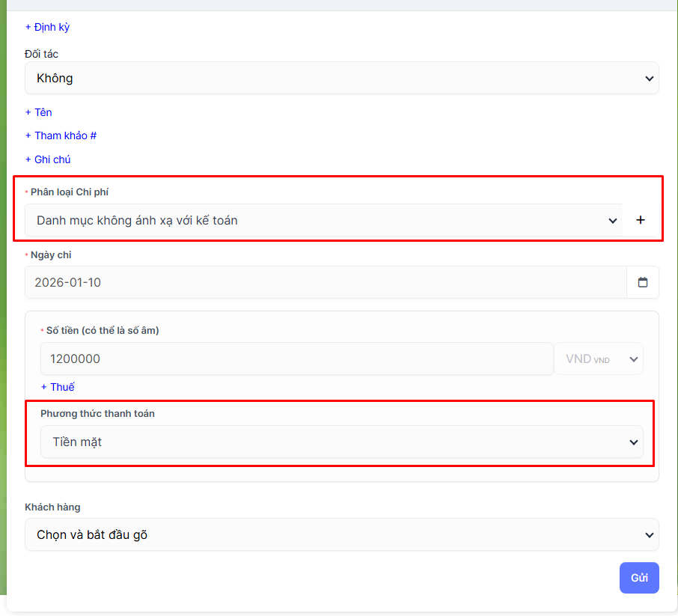
Task: Click the Phương thức thanh toán label
Action: (97, 413)
